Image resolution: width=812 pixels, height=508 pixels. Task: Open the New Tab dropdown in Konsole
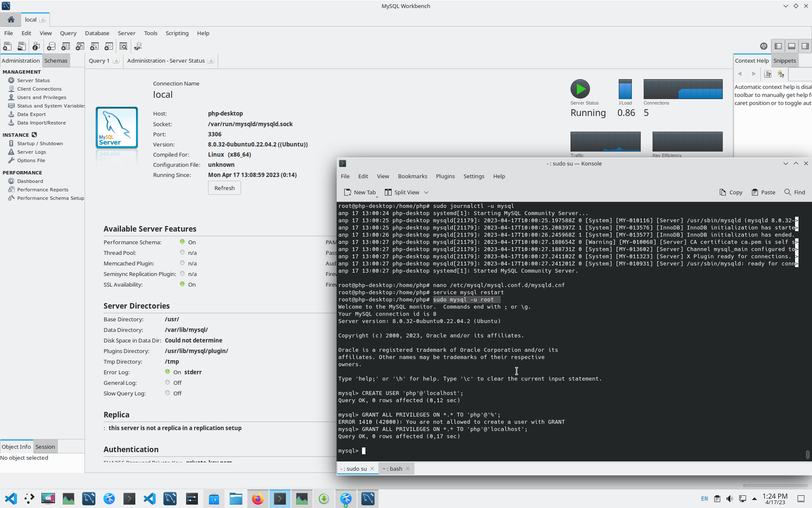[376, 196]
